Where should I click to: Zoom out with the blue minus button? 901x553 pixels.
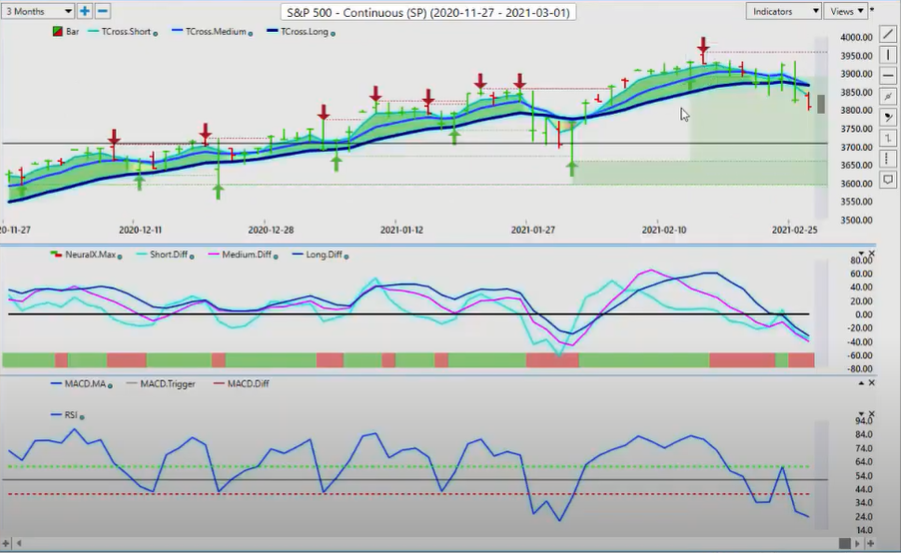(102, 11)
